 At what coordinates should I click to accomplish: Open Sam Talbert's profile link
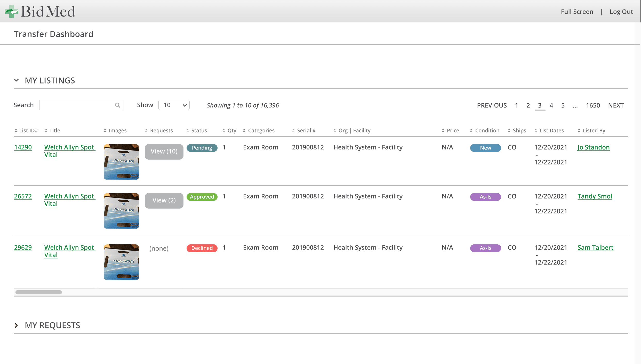pyautogui.click(x=595, y=247)
